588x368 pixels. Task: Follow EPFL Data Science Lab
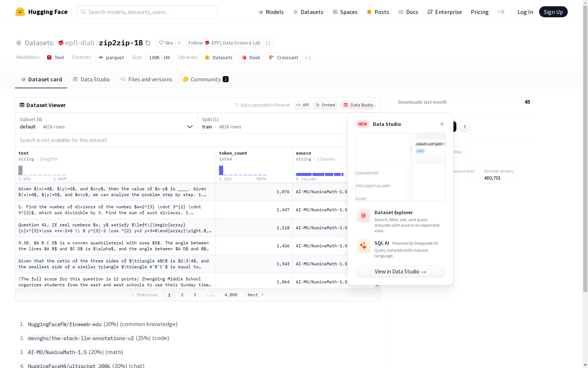click(x=225, y=43)
